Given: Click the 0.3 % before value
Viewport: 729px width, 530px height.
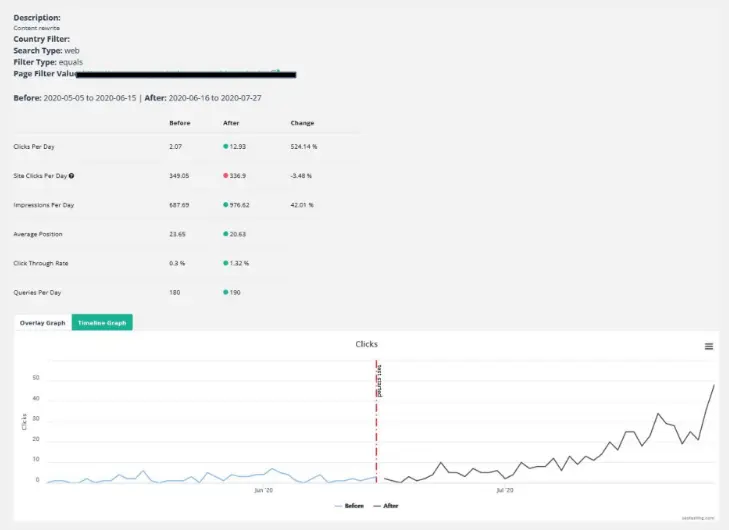Looking at the screenshot, I should (177, 263).
